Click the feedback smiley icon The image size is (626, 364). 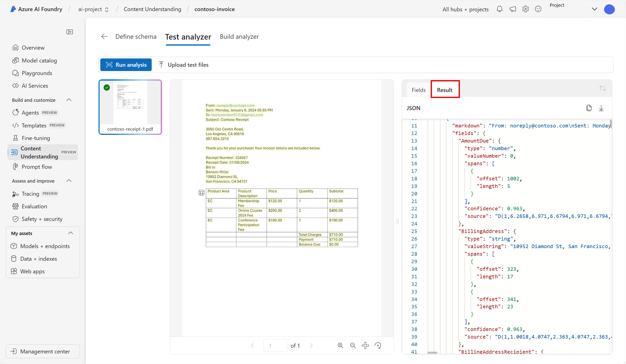coord(538,9)
